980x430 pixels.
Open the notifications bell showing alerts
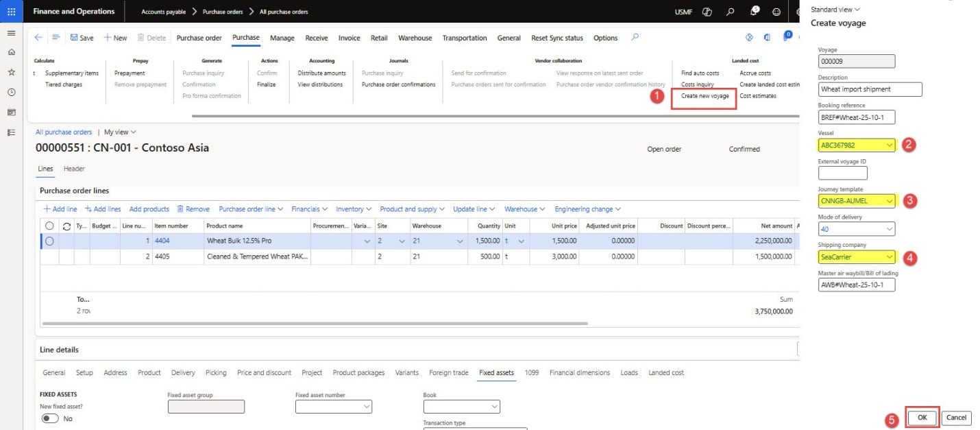[753, 12]
